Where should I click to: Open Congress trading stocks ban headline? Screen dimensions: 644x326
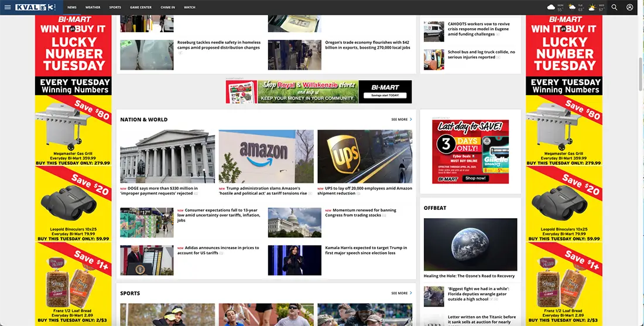pyautogui.click(x=361, y=212)
